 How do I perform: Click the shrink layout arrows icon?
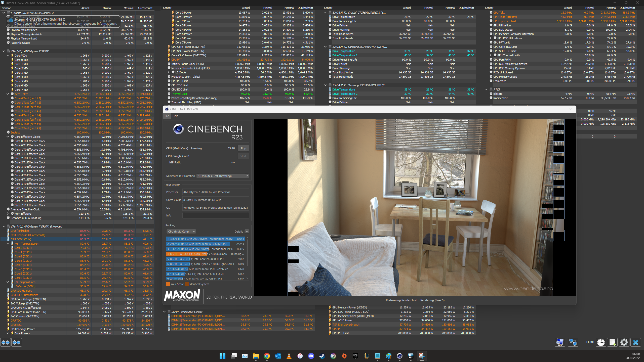[17, 342]
